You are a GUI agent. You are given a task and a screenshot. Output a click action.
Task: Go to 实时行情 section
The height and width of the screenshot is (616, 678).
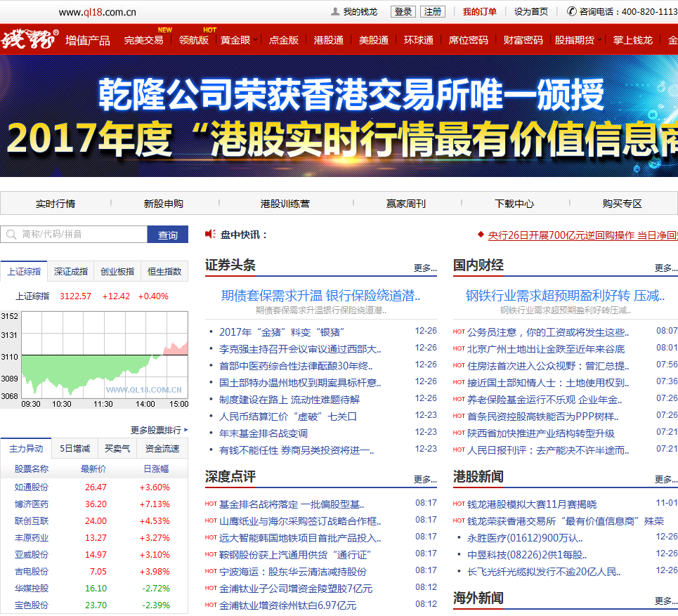[56, 204]
